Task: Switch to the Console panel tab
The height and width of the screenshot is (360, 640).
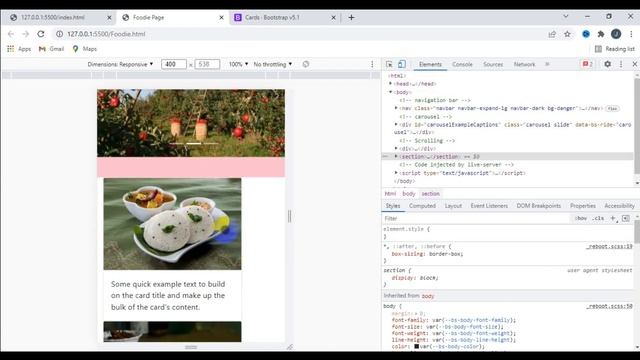Action: (462, 64)
